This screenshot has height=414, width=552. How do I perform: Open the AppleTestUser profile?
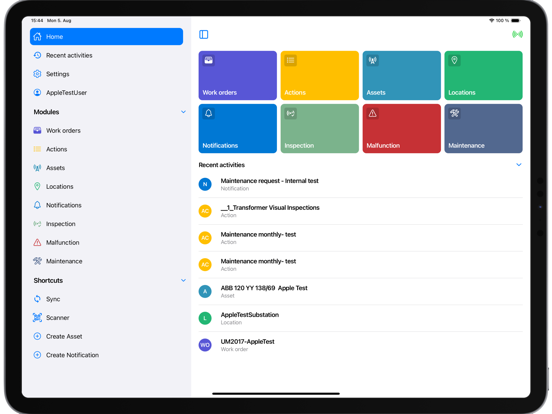(106, 93)
